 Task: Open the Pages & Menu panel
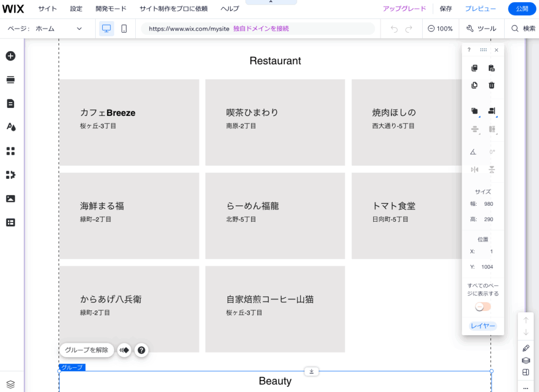11,103
